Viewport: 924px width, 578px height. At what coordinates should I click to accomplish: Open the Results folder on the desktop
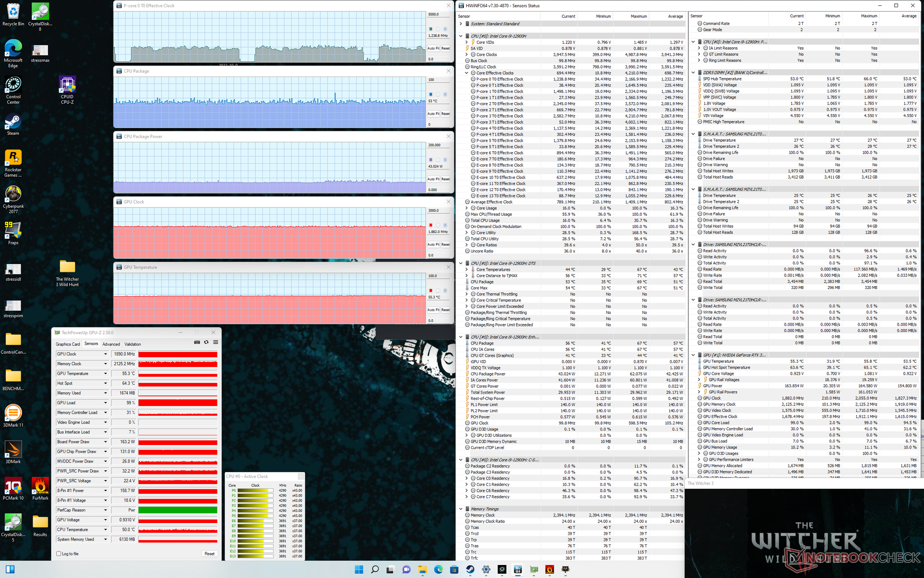40,525
